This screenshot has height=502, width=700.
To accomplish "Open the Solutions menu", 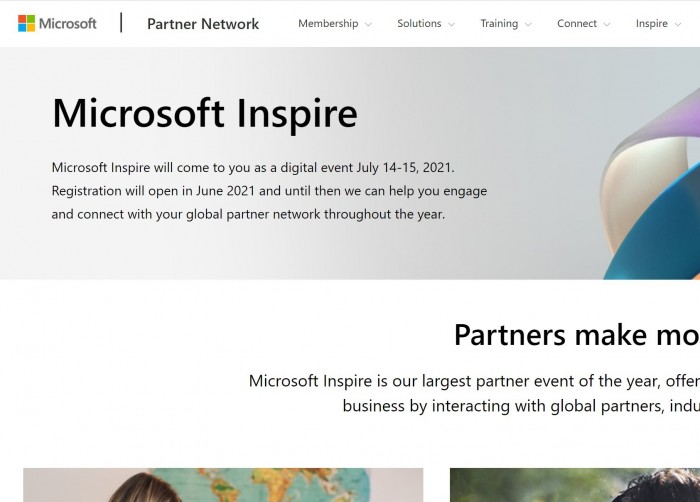I will pos(419,24).
